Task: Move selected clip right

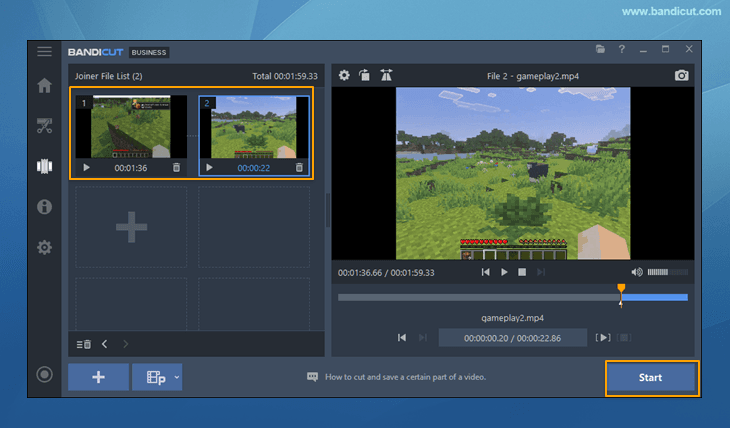Action: click(125, 344)
